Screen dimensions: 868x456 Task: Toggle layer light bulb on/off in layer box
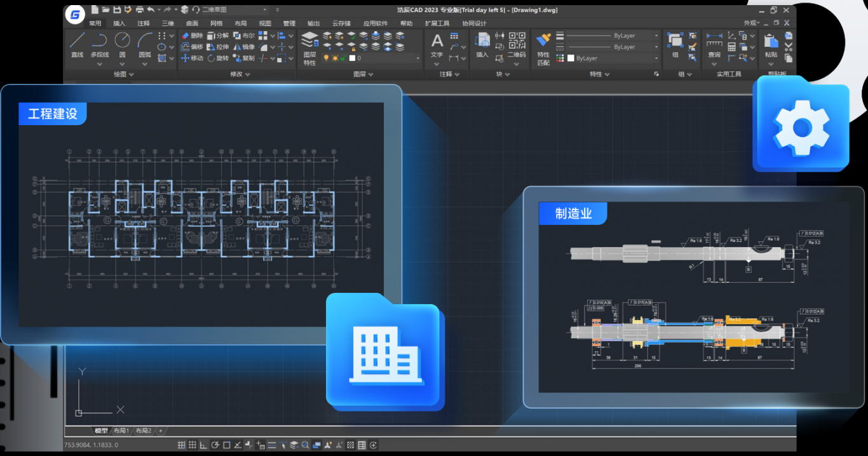coord(327,58)
